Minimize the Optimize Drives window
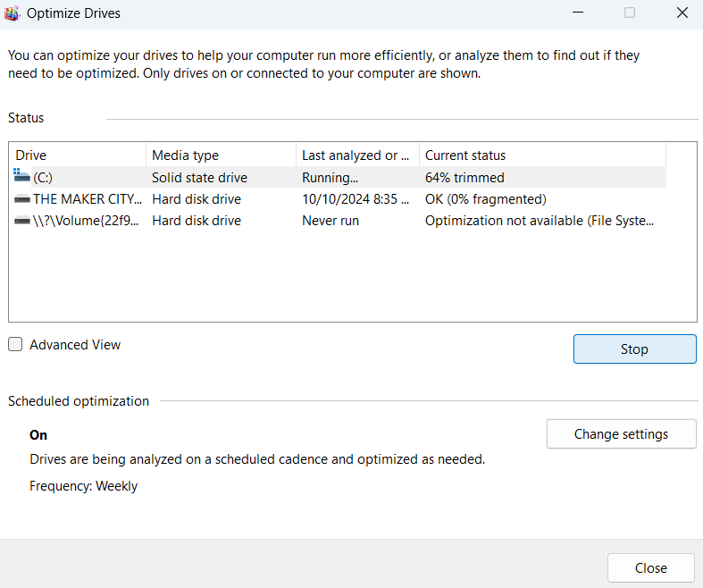The height and width of the screenshot is (588, 703). click(578, 13)
